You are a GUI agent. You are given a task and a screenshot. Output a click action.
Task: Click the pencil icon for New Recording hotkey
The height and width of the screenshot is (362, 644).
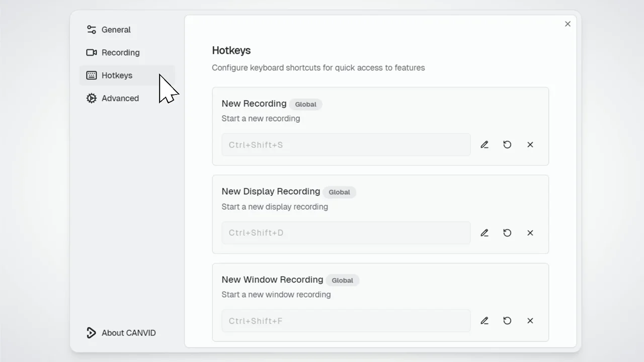click(x=484, y=144)
